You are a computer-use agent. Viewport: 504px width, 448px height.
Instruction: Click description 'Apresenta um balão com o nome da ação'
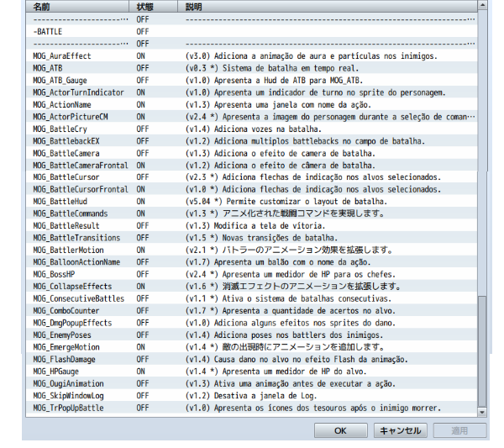pyautogui.click(x=292, y=262)
